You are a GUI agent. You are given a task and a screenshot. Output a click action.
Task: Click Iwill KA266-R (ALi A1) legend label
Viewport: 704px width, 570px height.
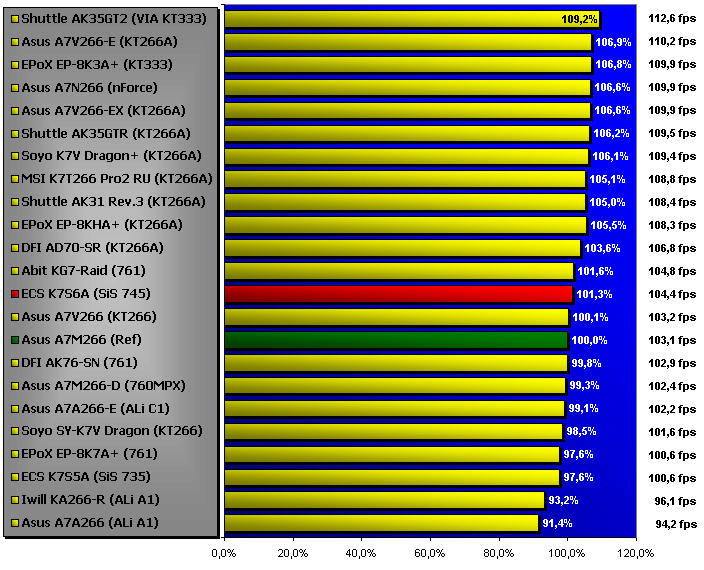(90, 500)
